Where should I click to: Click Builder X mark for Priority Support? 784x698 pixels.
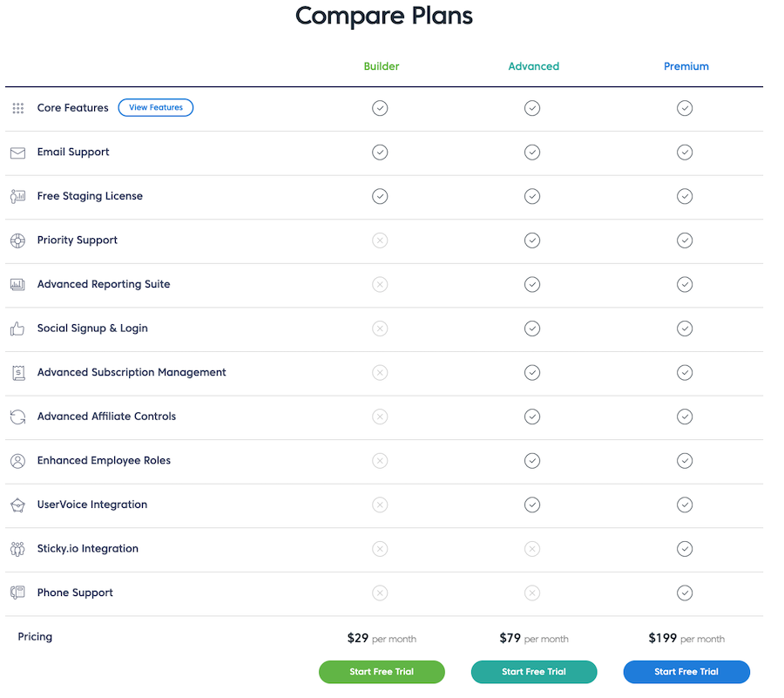click(380, 241)
